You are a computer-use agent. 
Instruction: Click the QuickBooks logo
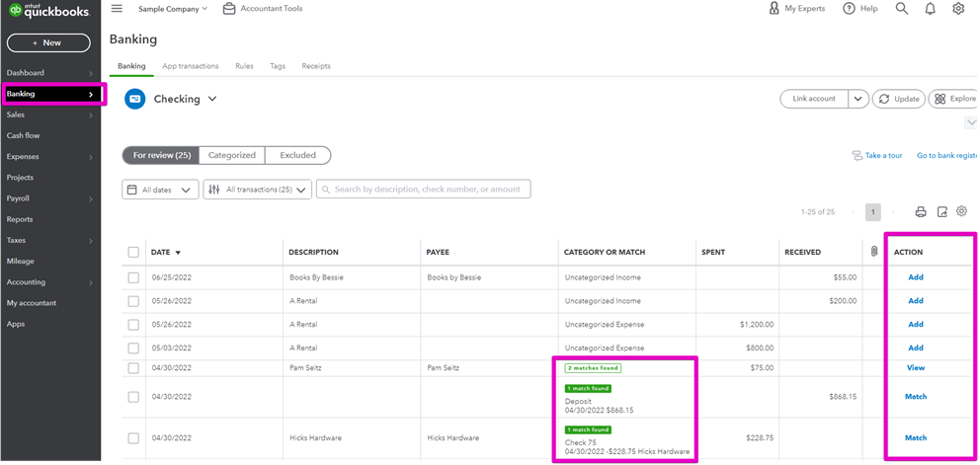coord(48,11)
